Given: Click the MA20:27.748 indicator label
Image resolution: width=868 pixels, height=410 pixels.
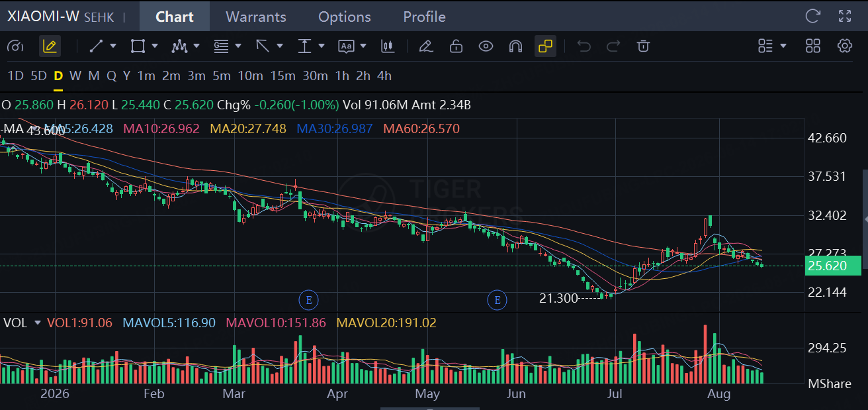Looking at the screenshot, I should click(248, 128).
